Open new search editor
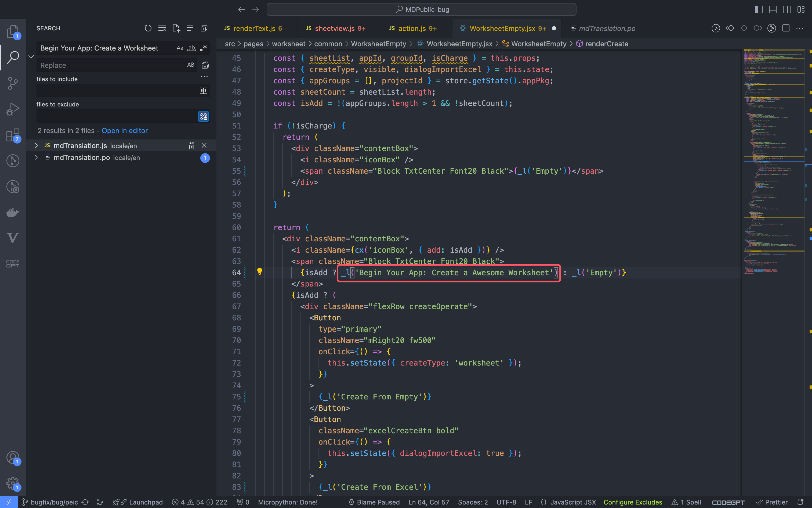812x508 pixels. pyautogui.click(x=176, y=28)
